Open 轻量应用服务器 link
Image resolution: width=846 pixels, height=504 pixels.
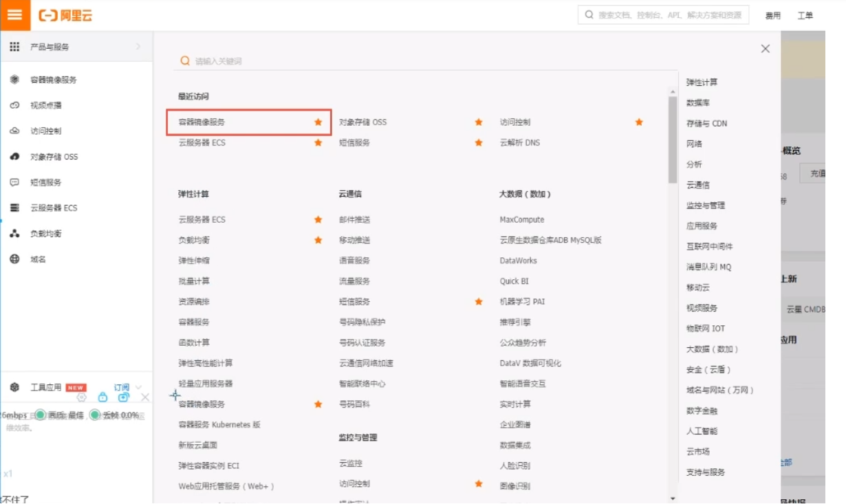pyautogui.click(x=206, y=384)
